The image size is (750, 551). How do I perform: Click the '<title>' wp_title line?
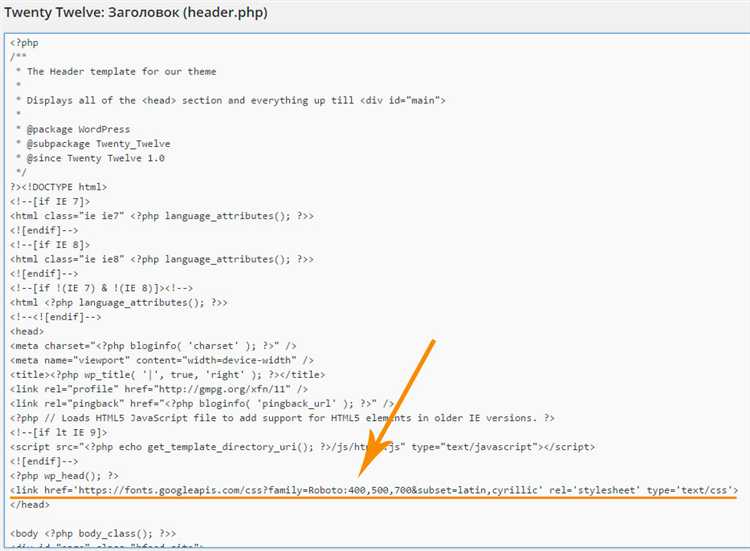[167, 375]
